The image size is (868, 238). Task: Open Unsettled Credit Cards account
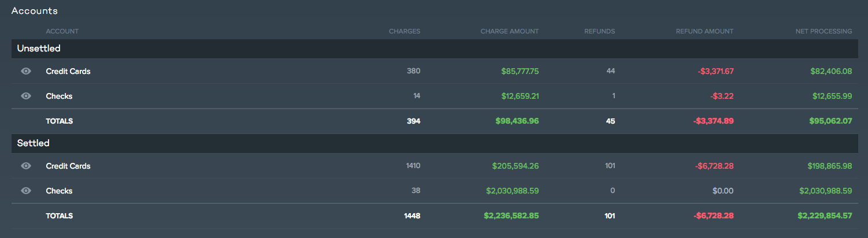(68, 71)
